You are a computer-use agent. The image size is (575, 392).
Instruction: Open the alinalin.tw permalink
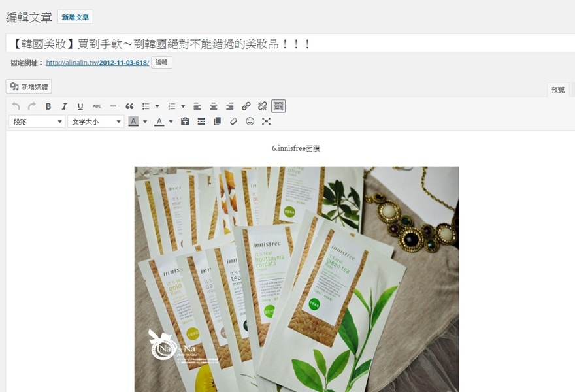[x=97, y=63]
